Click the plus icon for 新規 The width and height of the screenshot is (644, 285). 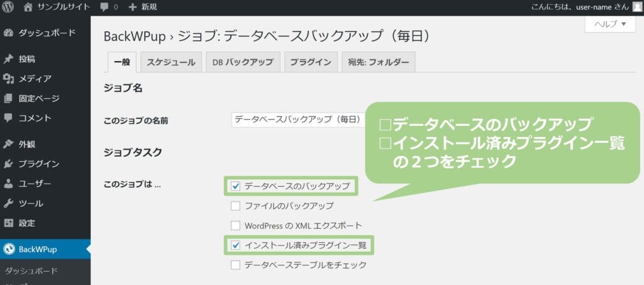tap(133, 7)
